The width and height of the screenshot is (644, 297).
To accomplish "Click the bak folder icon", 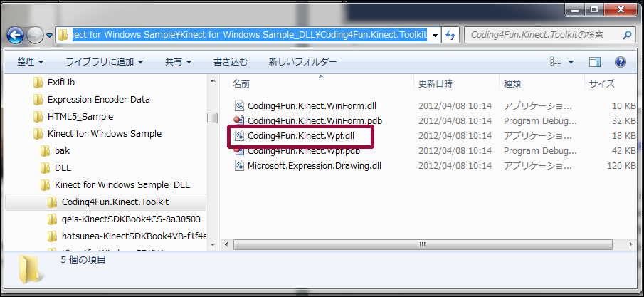I will tap(45, 151).
